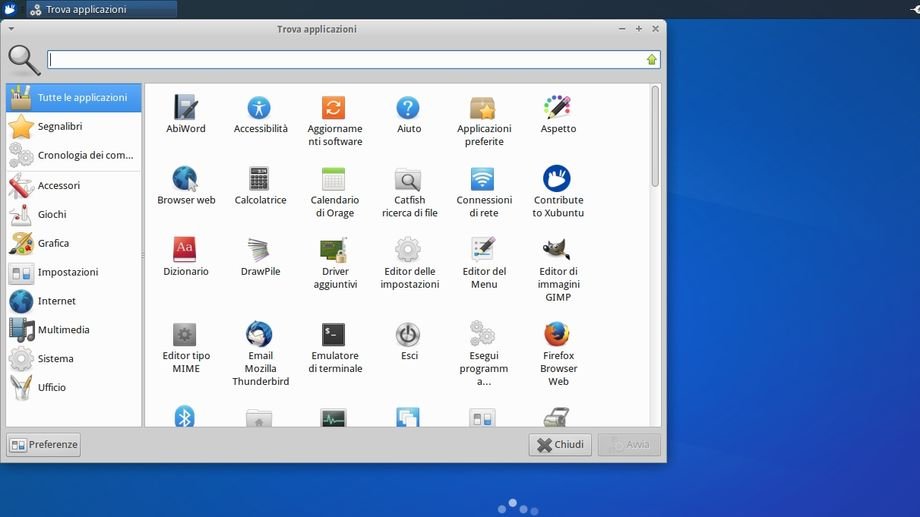Select the Giochi category in sidebar
The image size is (920, 517).
tap(52, 214)
